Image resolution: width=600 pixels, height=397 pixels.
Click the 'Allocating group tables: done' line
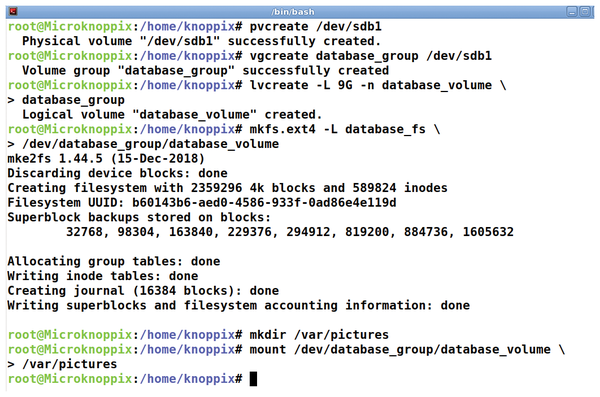114,261
